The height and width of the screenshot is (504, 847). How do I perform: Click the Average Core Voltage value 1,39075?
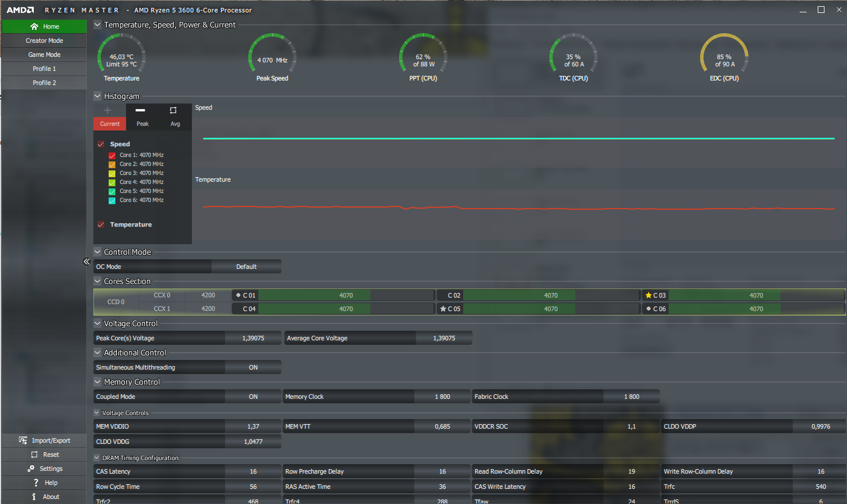pos(444,338)
